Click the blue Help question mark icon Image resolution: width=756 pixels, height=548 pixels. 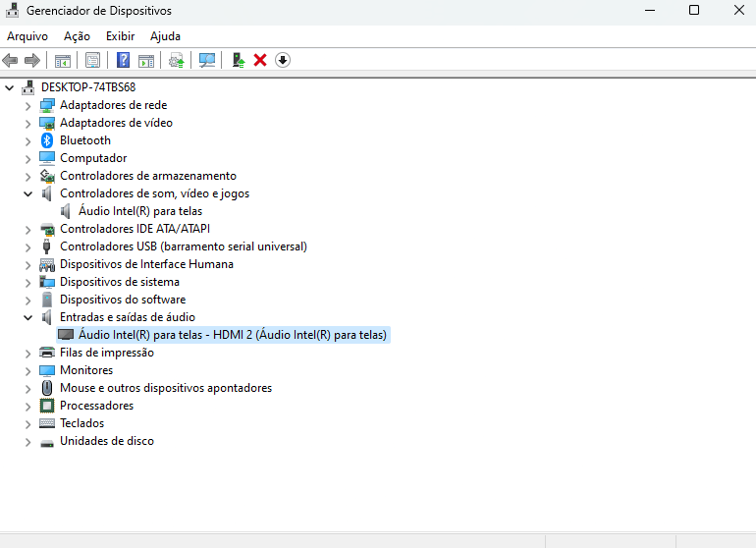[x=123, y=60]
